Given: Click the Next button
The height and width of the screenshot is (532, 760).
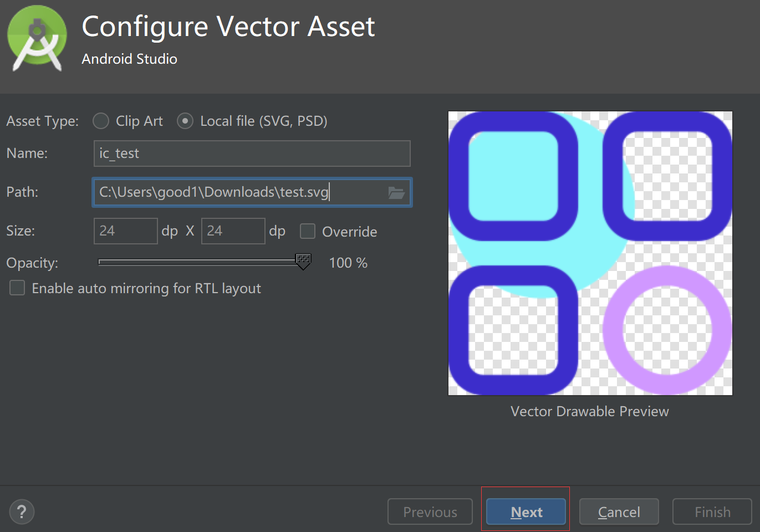Looking at the screenshot, I should (x=526, y=511).
